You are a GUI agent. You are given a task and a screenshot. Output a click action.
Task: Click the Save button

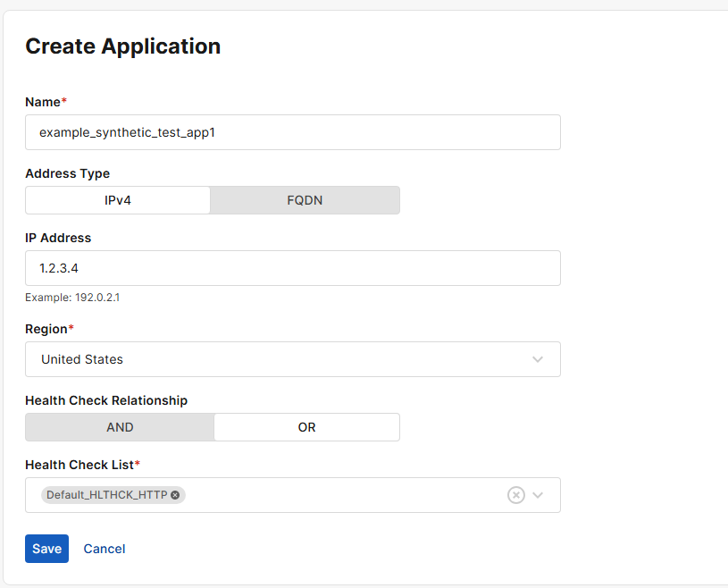click(46, 549)
